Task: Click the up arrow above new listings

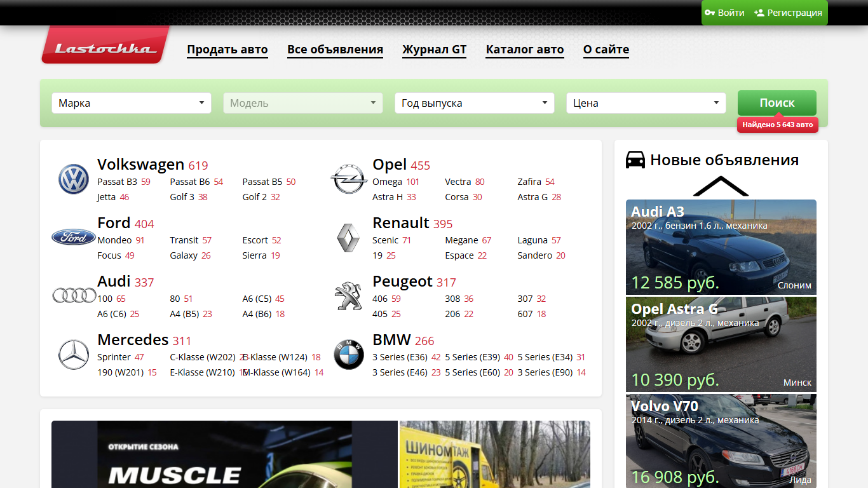Action: pos(721,186)
